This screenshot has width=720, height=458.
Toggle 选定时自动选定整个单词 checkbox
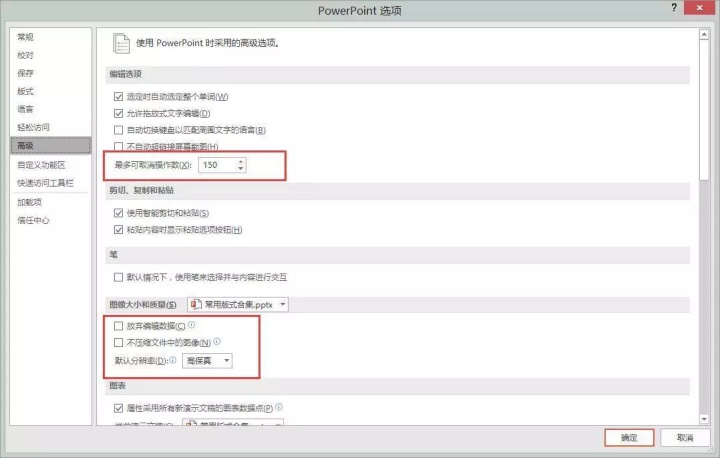click(x=118, y=96)
